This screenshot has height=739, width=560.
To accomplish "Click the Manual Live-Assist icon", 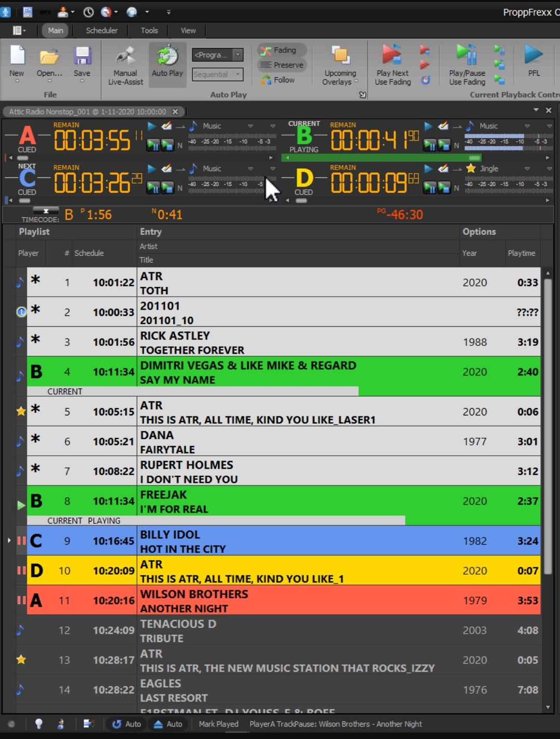I will (125, 57).
